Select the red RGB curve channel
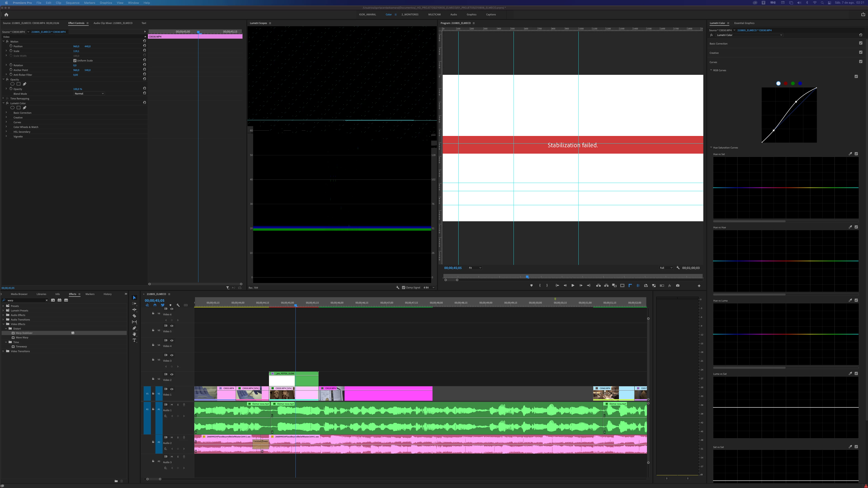Image resolution: width=868 pixels, height=488 pixels. tap(785, 84)
